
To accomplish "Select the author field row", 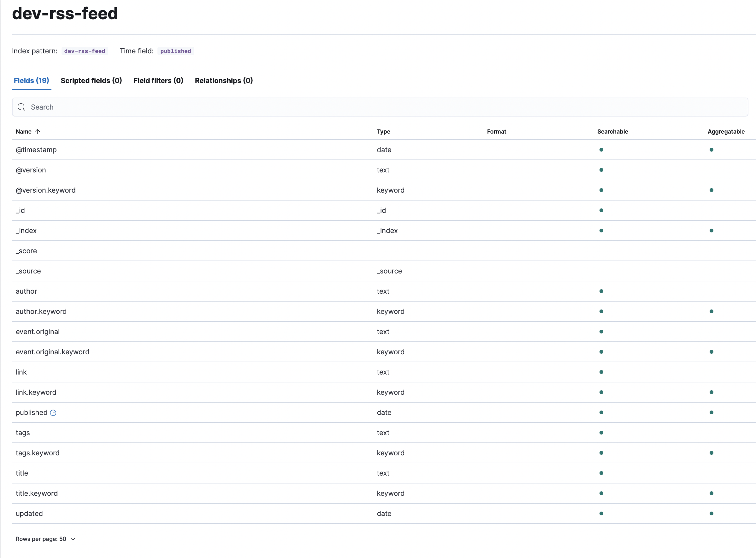I will 26,291.
